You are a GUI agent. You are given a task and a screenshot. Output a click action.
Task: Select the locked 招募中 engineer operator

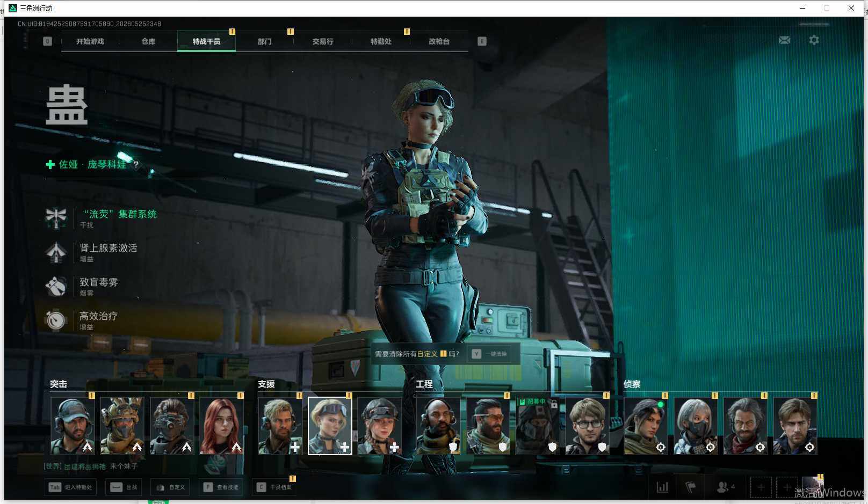pos(537,426)
